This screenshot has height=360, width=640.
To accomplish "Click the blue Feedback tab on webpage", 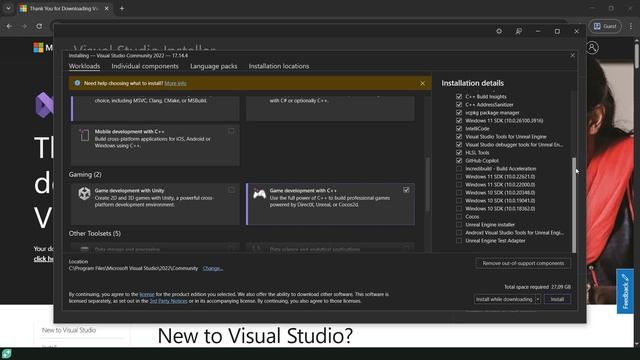I will tap(625, 291).
